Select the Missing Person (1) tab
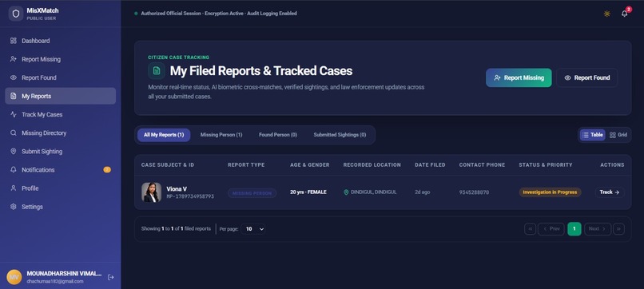The image size is (644, 289). [x=221, y=135]
